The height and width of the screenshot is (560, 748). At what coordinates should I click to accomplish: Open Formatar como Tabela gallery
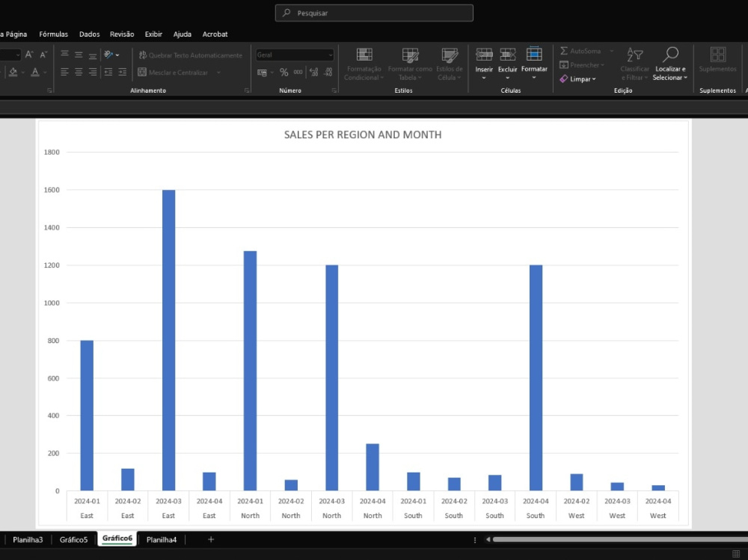[410, 64]
